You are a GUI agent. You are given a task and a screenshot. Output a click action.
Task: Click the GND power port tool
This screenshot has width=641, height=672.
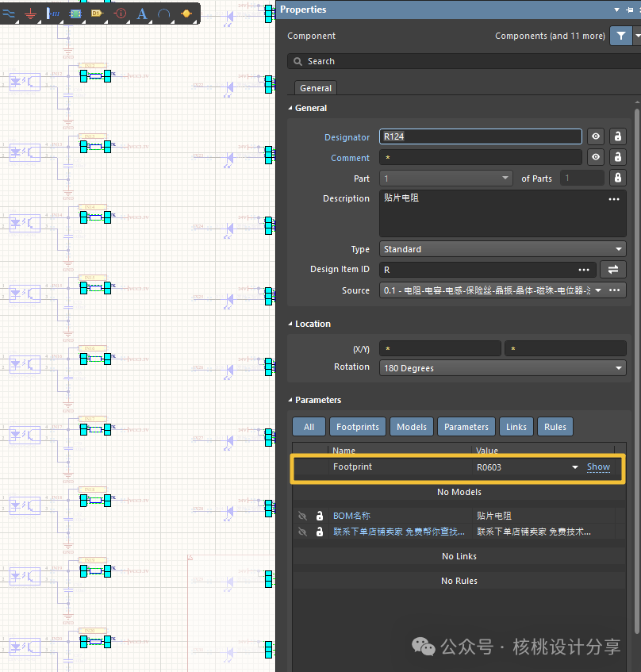[x=31, y=13]
